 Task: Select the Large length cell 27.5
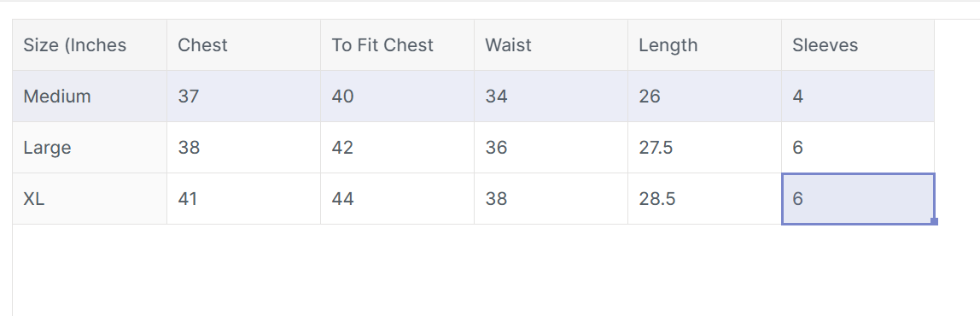coord(705,148)
